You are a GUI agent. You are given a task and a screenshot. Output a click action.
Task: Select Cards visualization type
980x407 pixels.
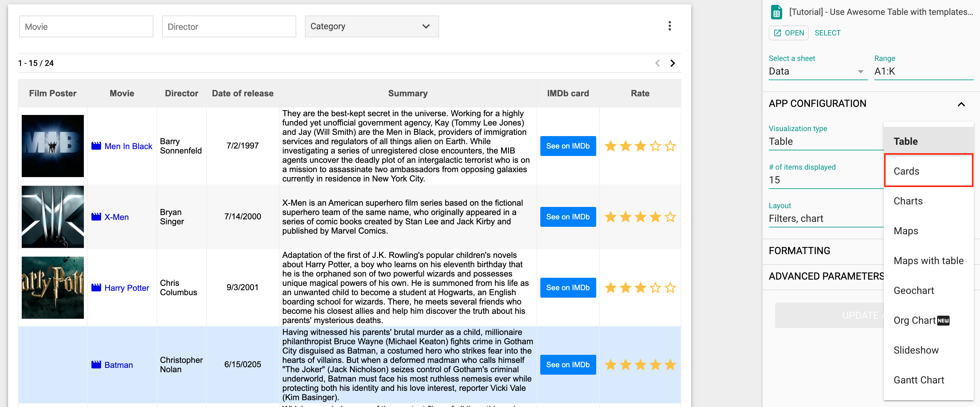pos(929,171)
